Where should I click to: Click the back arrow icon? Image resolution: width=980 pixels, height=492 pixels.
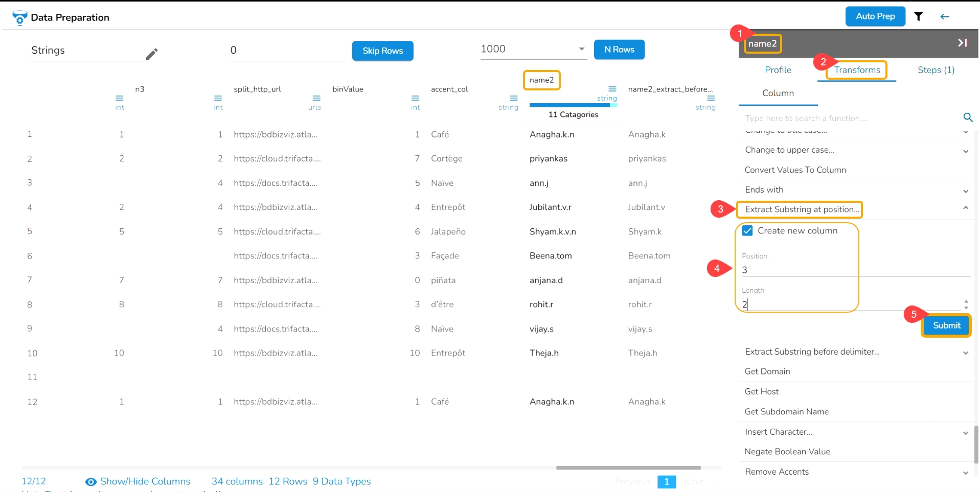point(945,16)
